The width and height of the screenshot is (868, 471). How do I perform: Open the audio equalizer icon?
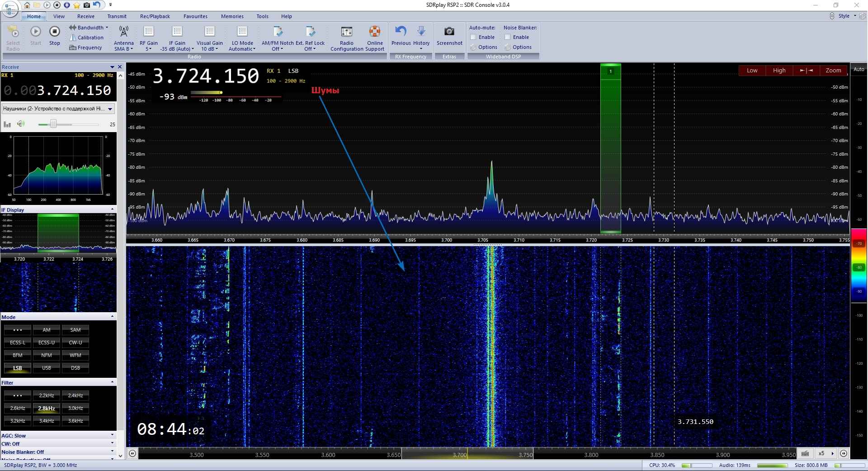7,124
